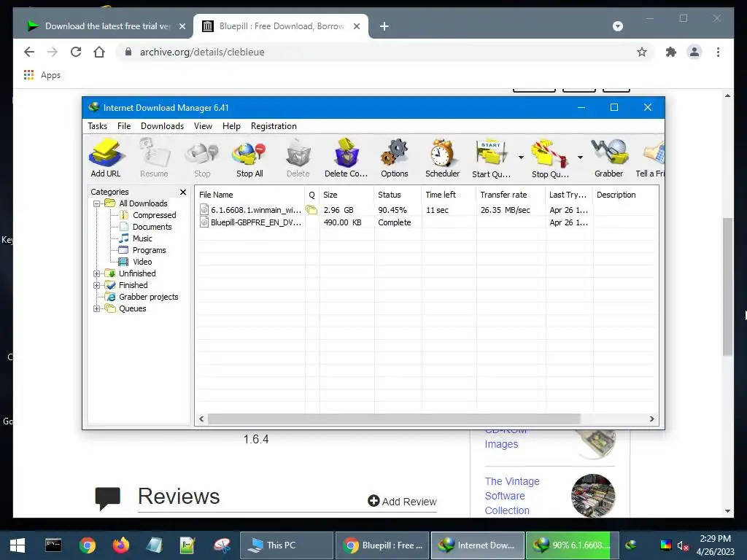
Task: Select Grabber projects in the tree
Action: pos(148,297)
